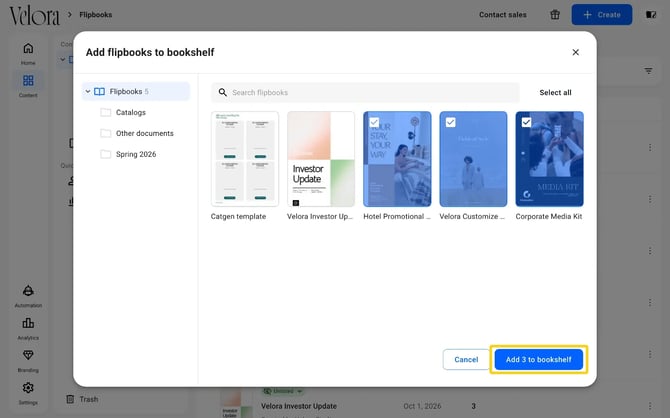Open the Unlisted status dropdown
Screen dimensions: 670x418
283,391
